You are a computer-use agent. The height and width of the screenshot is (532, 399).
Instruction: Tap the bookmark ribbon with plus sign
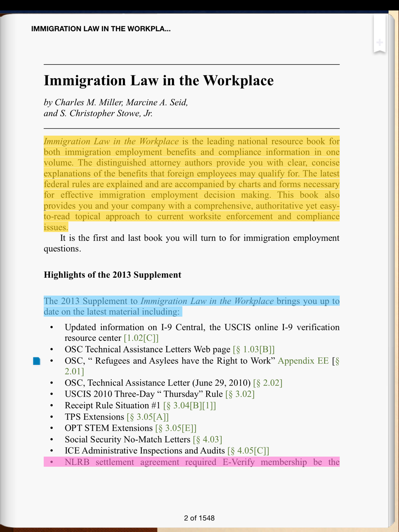379,34
